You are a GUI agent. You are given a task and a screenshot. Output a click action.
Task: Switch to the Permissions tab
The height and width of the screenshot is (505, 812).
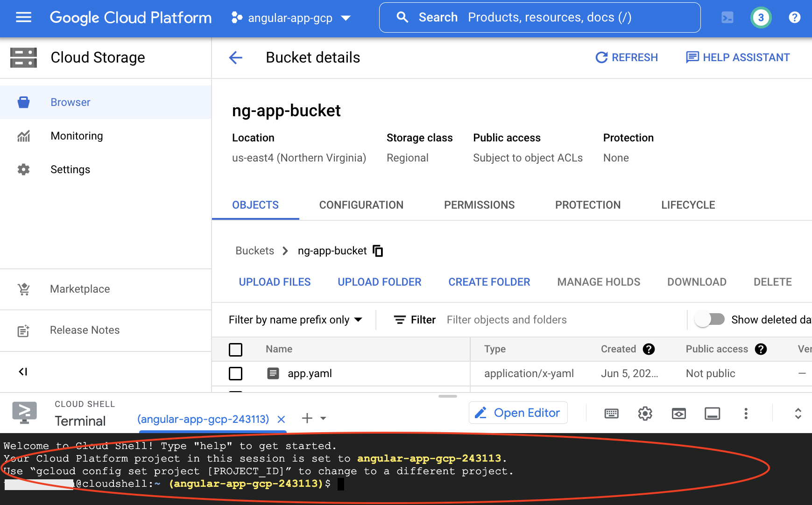(480, 205)
